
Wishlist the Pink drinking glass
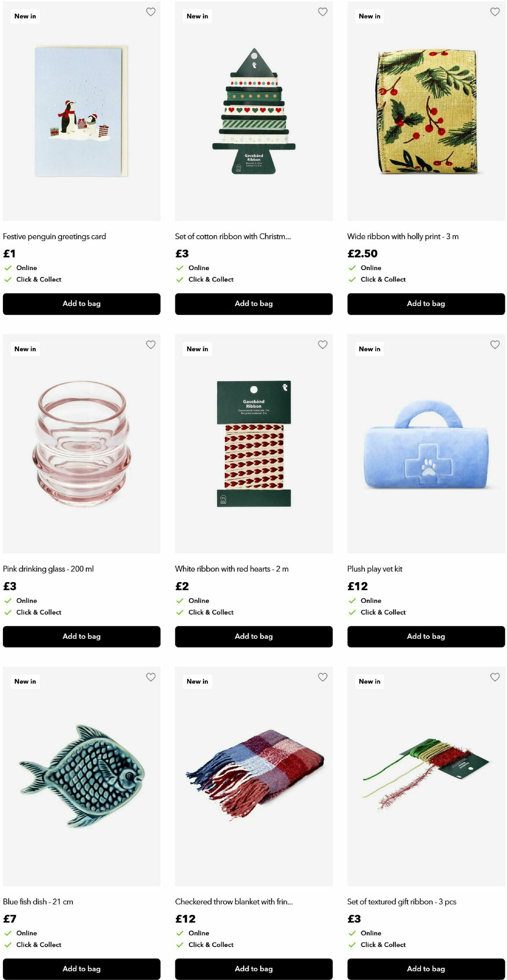click(150, 345)
